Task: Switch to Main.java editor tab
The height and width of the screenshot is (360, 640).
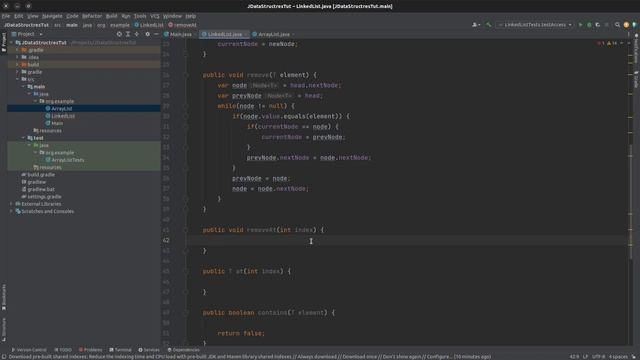Action: [180, 34]
